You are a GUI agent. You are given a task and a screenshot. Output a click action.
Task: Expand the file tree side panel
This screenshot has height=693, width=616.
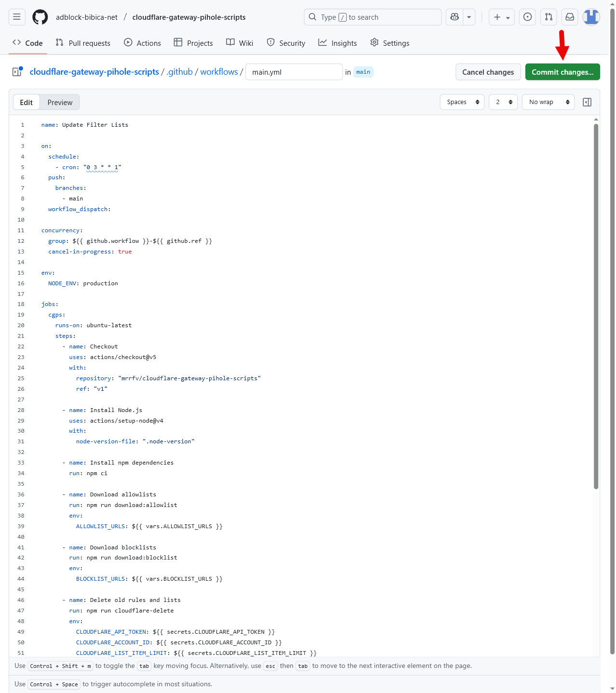(x=17, y=72)
